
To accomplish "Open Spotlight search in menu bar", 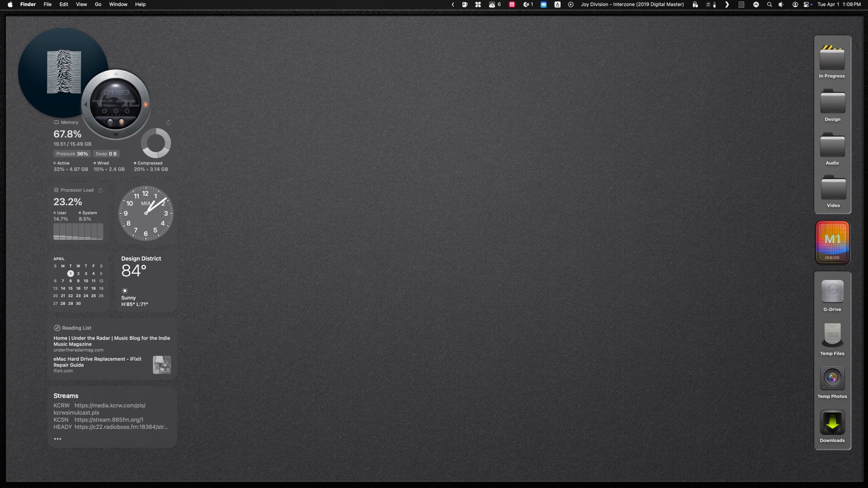I will (769, 4).
